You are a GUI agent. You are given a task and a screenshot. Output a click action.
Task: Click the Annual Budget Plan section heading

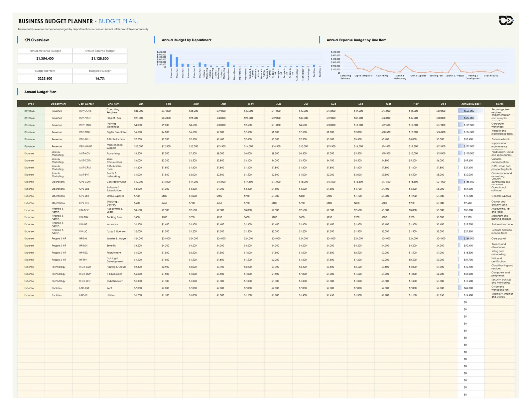tap(40, 92)
